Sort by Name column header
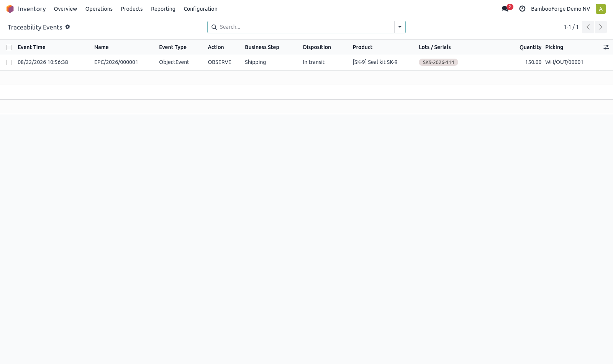The image size is (613, 364). pos(102,47)
